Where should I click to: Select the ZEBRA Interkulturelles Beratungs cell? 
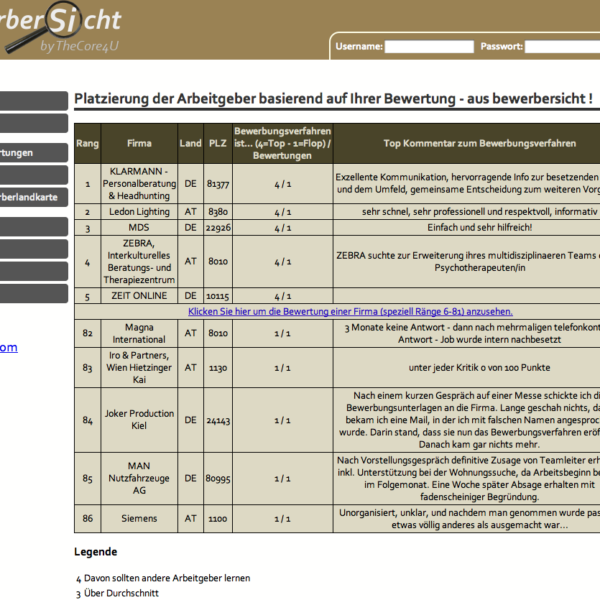coord(139,262)
